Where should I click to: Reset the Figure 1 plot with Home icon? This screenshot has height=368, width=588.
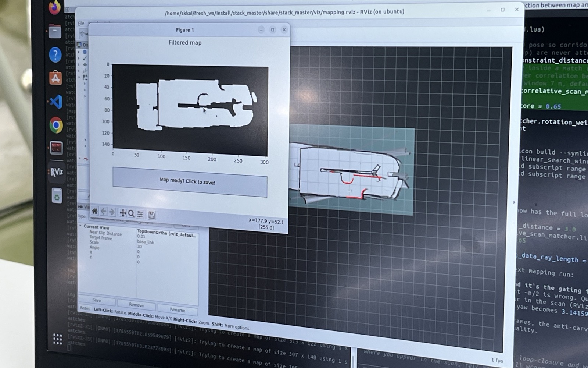pyautogui.click(x=94, y=211)
